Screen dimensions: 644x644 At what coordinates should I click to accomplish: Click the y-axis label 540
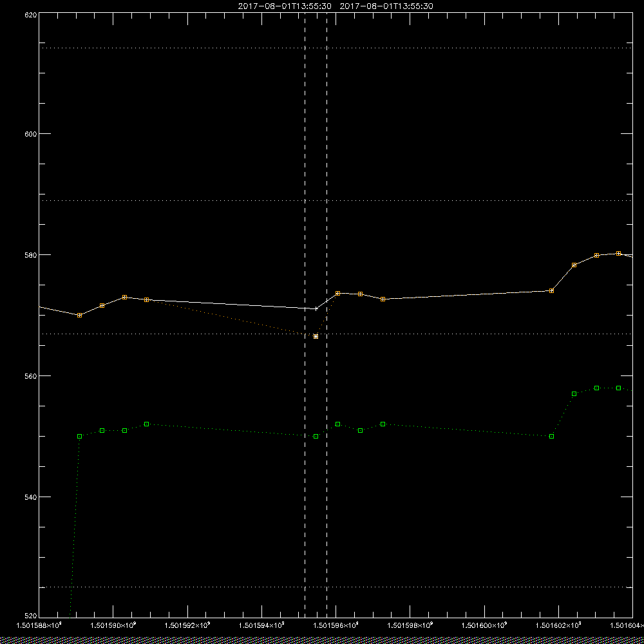(x=31, y=497)
